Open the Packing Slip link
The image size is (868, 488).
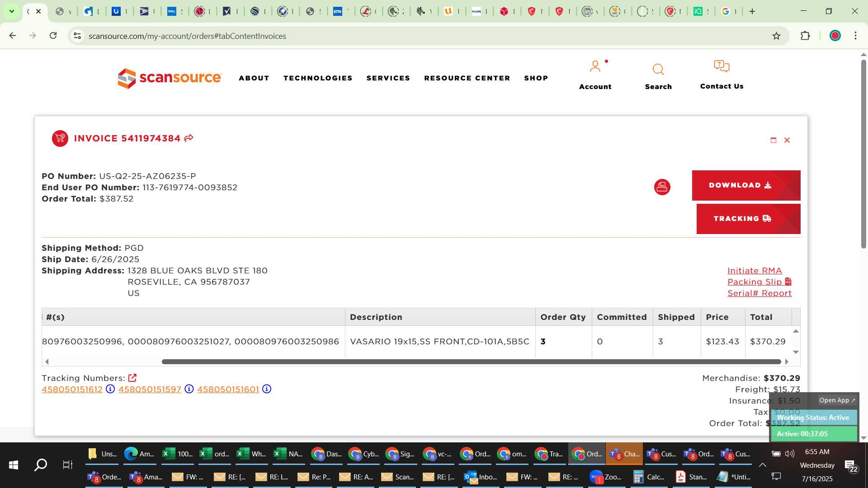[x=759, y=282]
